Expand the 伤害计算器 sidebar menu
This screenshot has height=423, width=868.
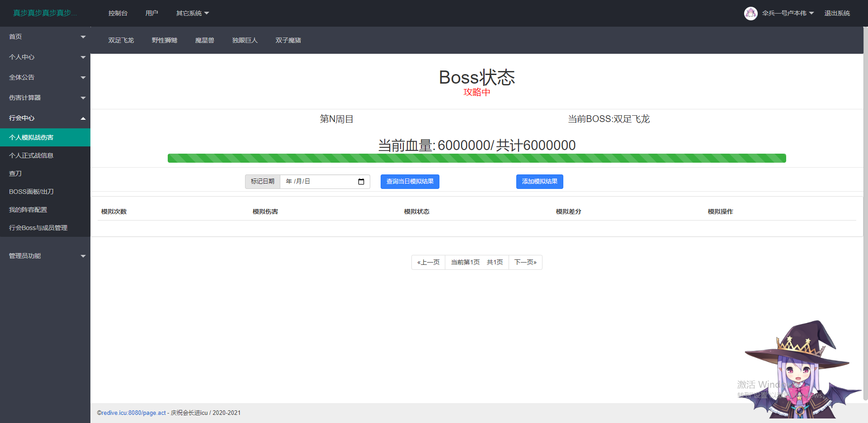pyautogui.click(x=45, y=98)
